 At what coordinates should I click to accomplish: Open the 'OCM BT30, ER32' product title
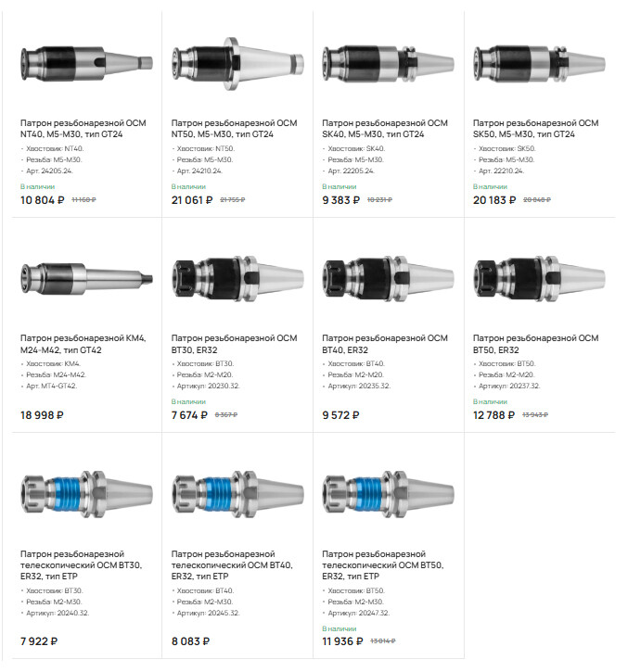[234, 344]
